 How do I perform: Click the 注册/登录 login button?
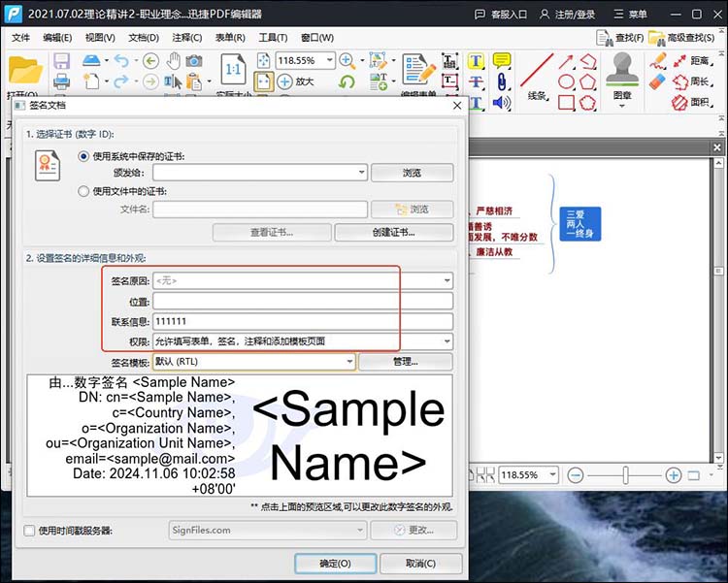coord(568,14)
